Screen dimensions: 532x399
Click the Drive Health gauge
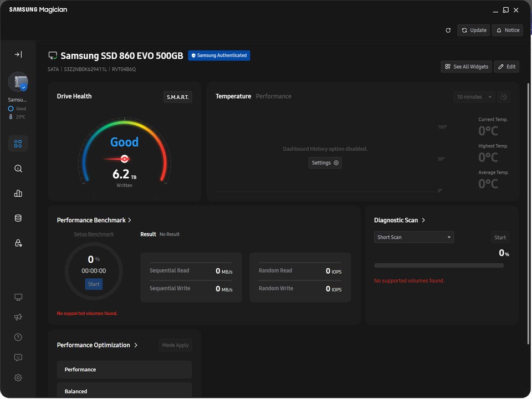(x=125, y=151)
